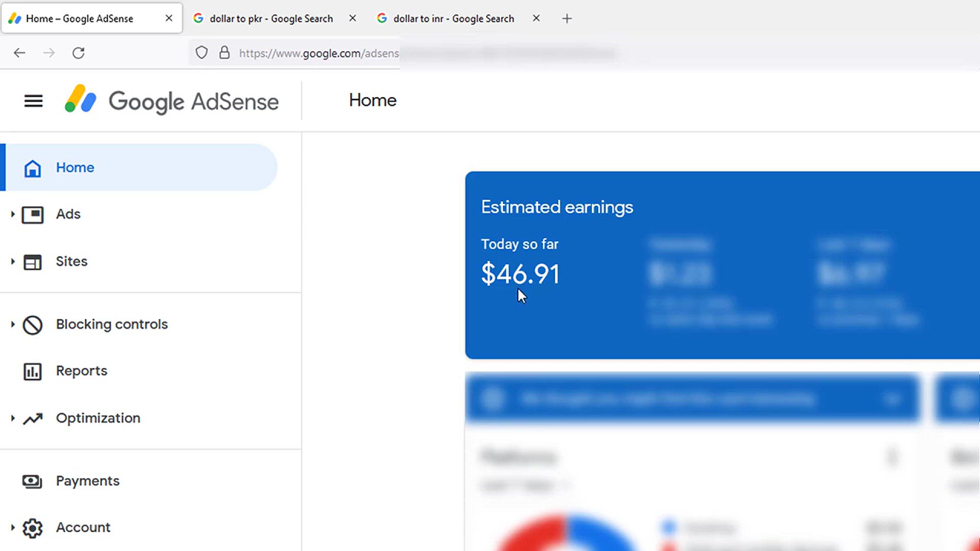The height and width of the screenshot is (551, 980).
Task: Expand the Ads section arrow
Action: 13,214
